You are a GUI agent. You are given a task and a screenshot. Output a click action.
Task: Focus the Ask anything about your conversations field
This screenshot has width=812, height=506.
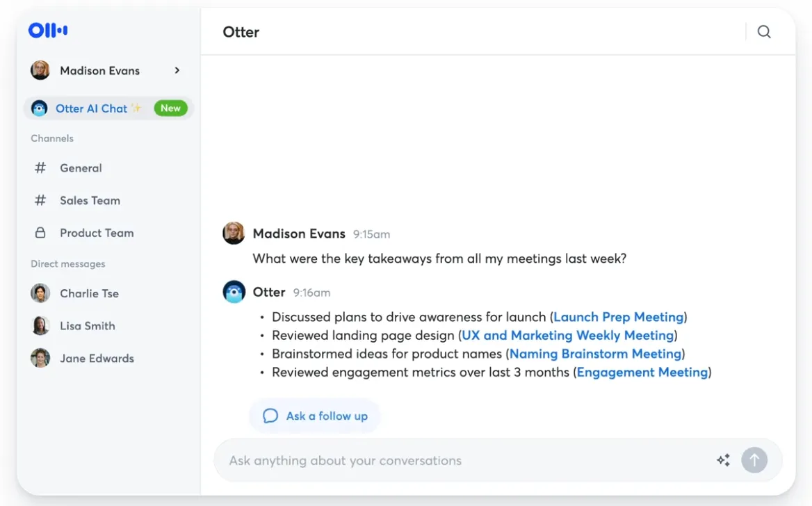tap(459, 460)
